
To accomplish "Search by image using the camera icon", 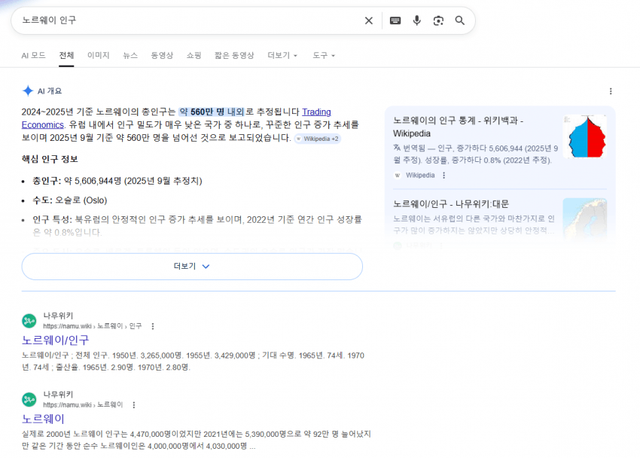I will 438,20.
